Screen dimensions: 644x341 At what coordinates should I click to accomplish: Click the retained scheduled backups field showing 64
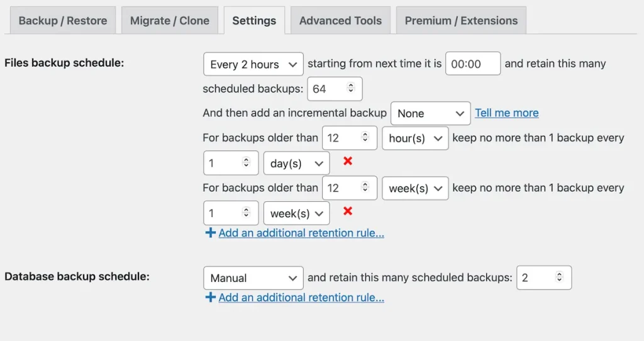point(335,89)
